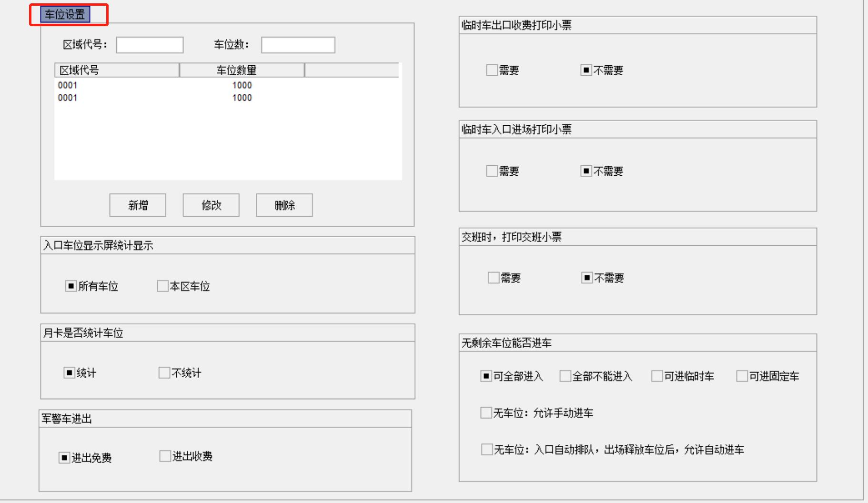This screenshot has width=868, height=503.
Task: Click the 新增 button to add a parking area
Action: point(138,205)
